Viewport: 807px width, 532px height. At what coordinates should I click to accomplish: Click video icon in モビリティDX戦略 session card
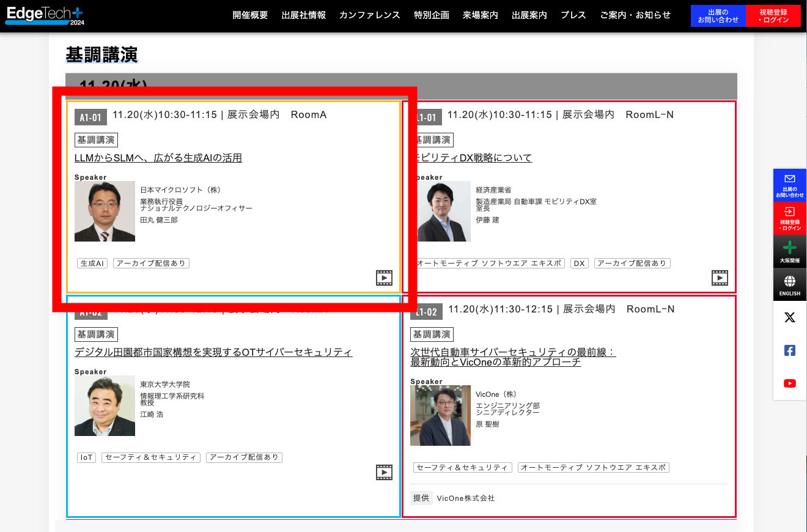(720, 278)
